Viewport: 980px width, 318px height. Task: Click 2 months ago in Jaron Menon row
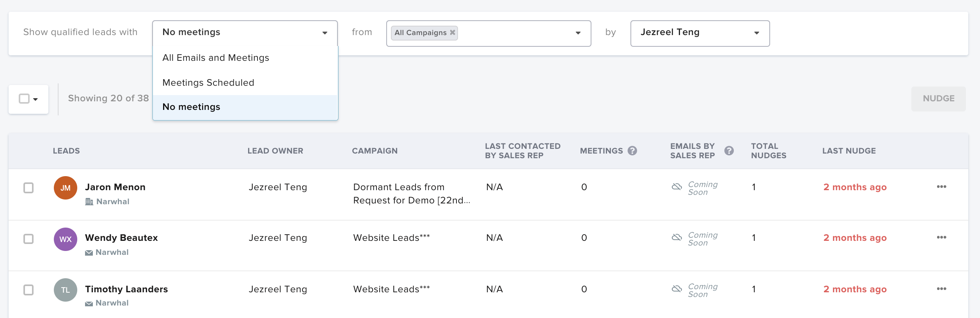pyautogui.click(x=855, y=187)
